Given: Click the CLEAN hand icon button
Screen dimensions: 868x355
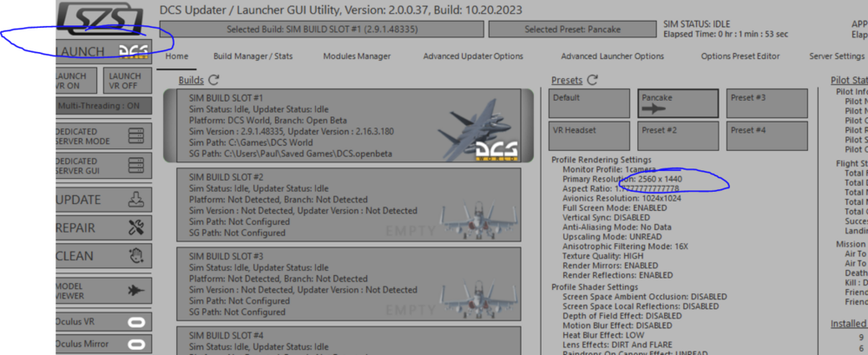Looking at the screenshot, I should click(103, 256).
